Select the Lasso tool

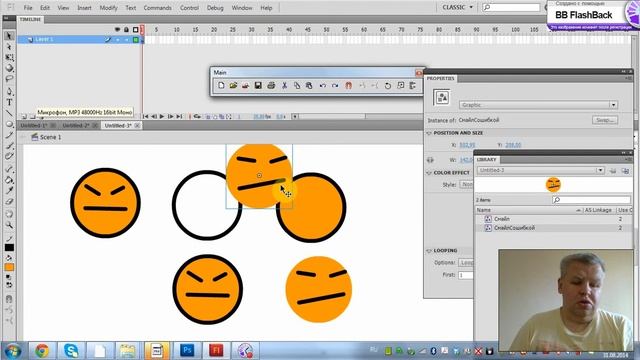coord(9,79)
